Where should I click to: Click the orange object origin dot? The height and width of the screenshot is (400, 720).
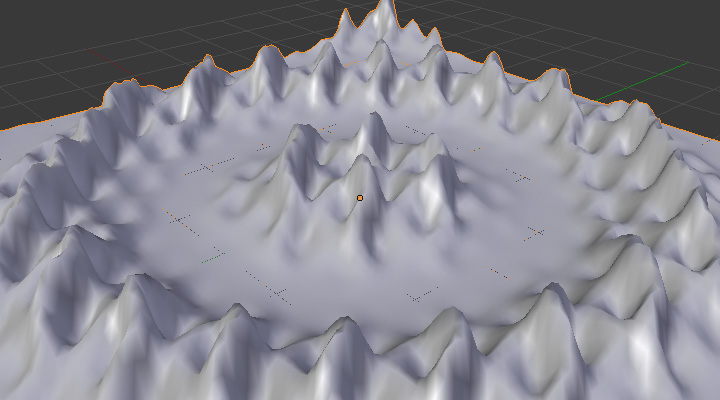360,198
